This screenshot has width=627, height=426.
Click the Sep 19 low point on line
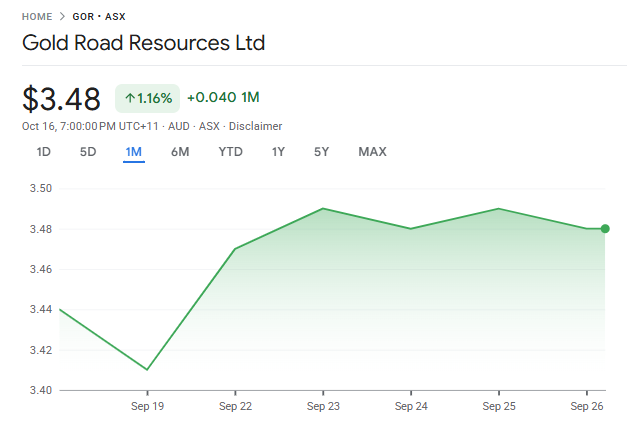(147, 370)
